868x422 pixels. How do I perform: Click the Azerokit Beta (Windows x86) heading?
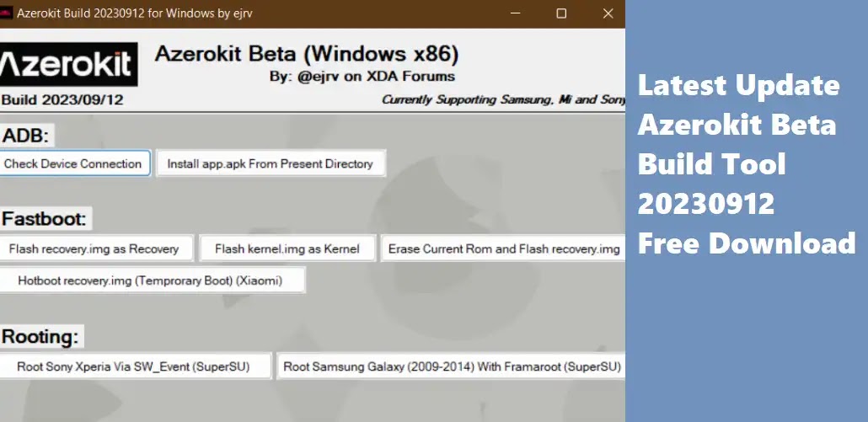(x=307, y=54)
